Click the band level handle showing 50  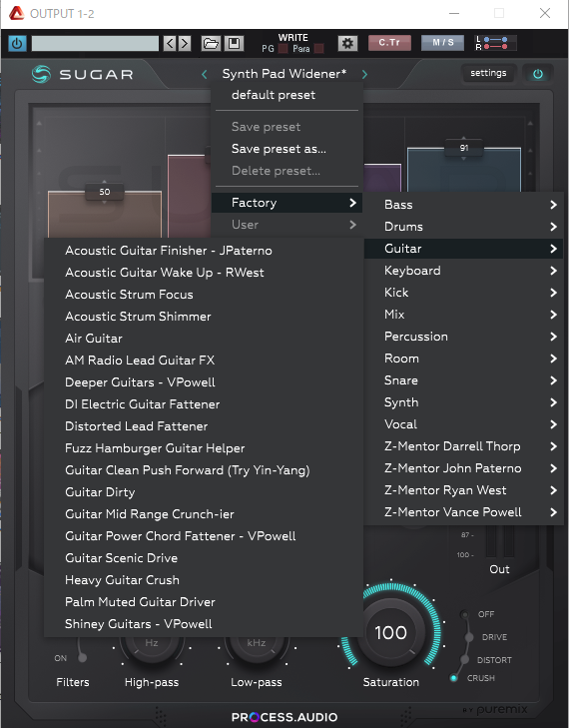coord(105,192)
